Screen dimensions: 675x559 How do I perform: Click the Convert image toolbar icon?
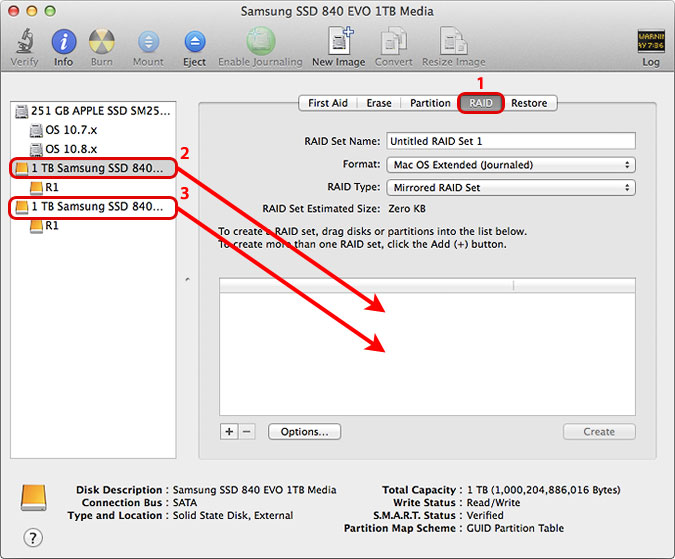(393, 42)
